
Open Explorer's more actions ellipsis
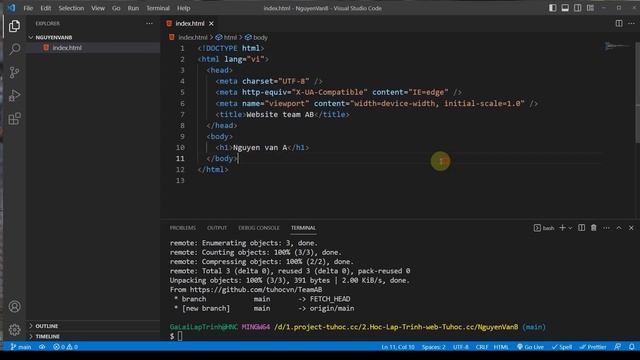(x=149, y=24)
